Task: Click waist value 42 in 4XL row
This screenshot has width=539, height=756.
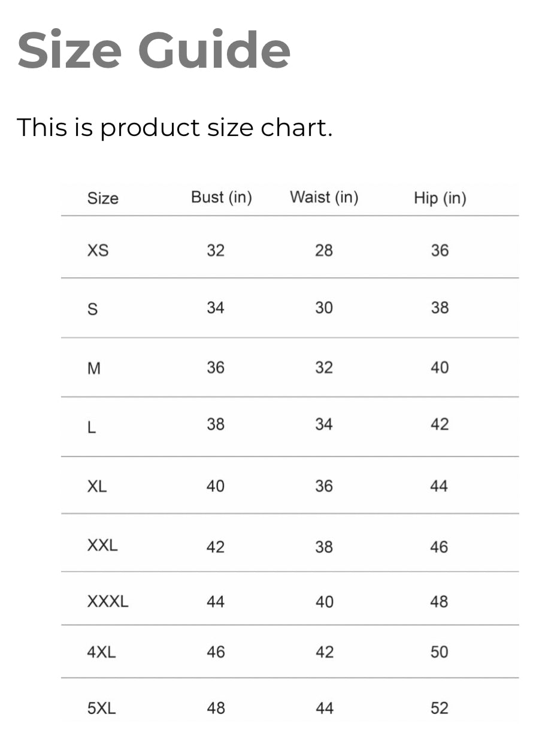Action: pyautogui.click(x=325, y=652)
